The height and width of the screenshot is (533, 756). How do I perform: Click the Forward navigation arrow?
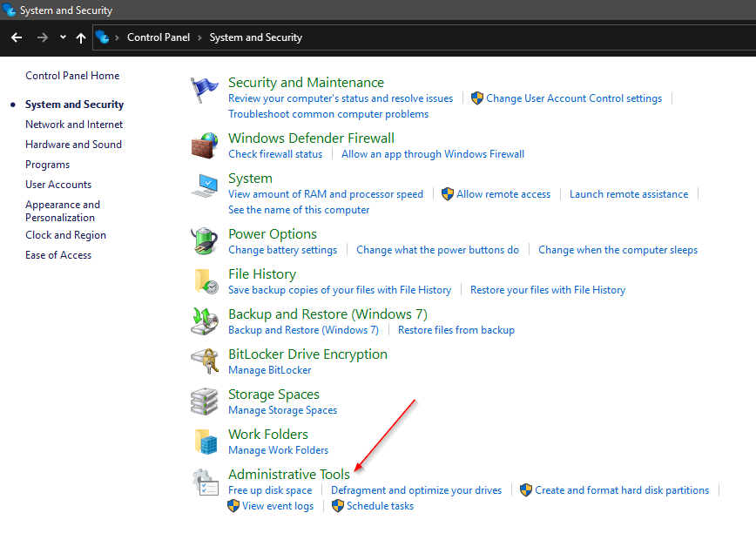(43, 37)
